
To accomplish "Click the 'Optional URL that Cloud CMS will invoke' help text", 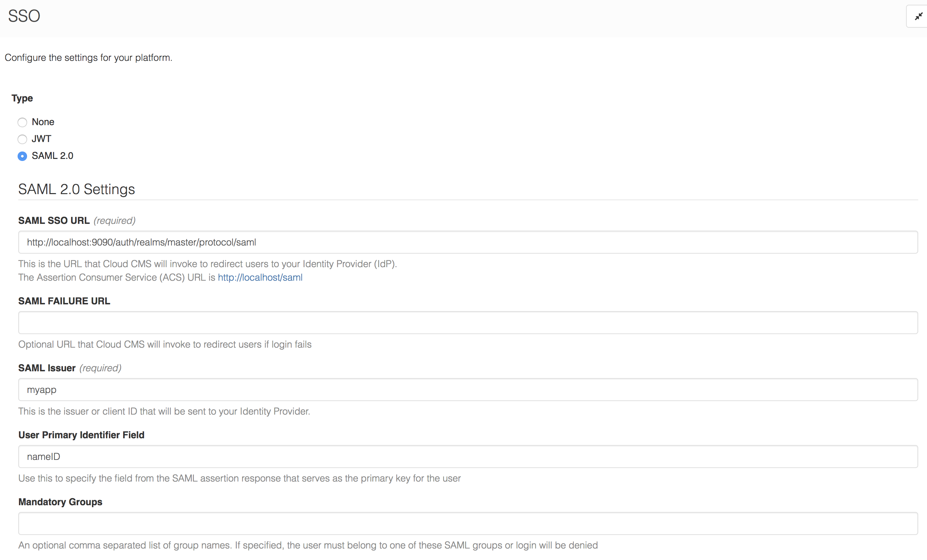I will 165,345.
